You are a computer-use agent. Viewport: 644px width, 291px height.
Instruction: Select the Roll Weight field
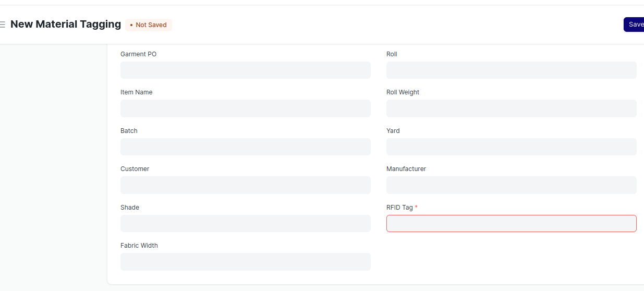[512, 108]
